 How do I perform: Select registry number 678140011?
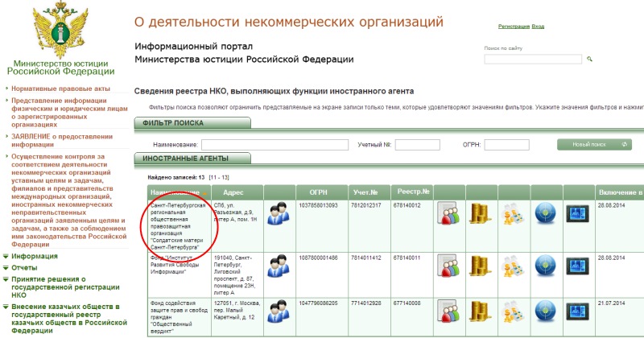pos(407,258)
